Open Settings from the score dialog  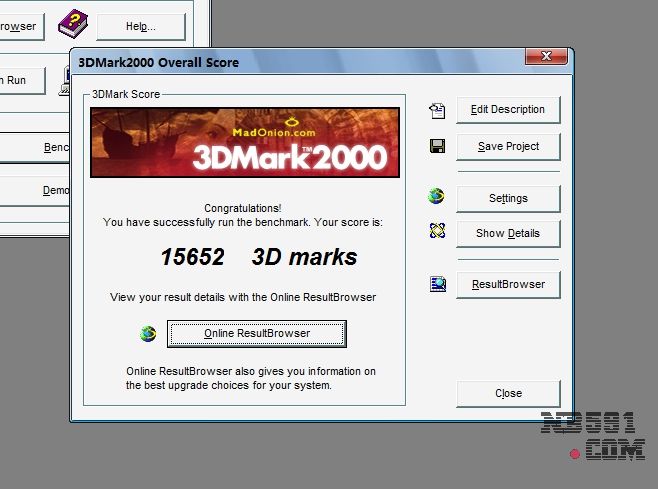pos(508,198)
